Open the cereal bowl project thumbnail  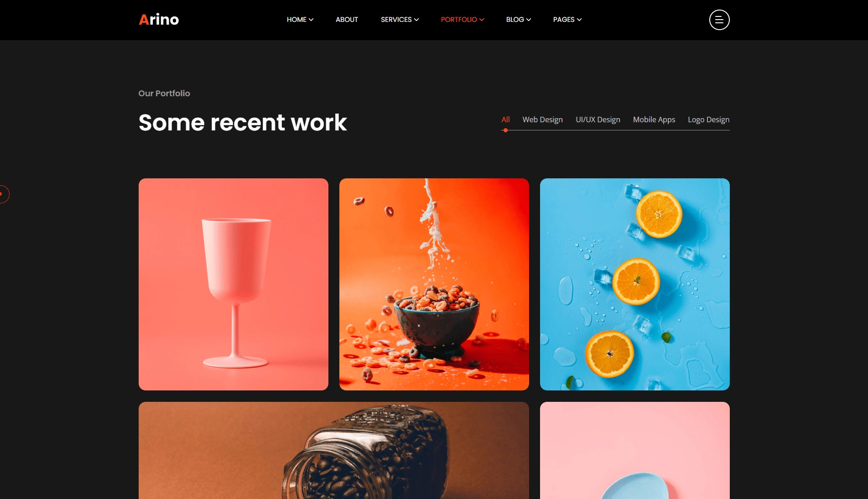coord(434,284)
